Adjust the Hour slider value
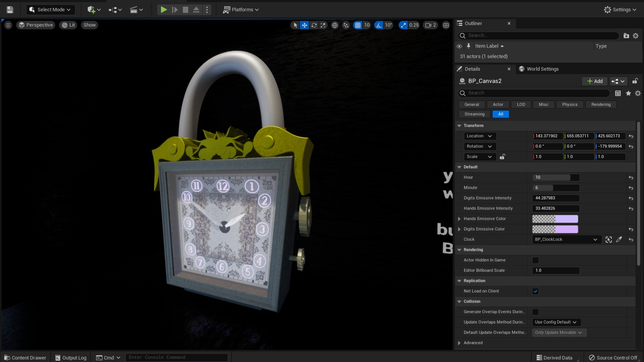The image size is (644, 362). [555, 177]
